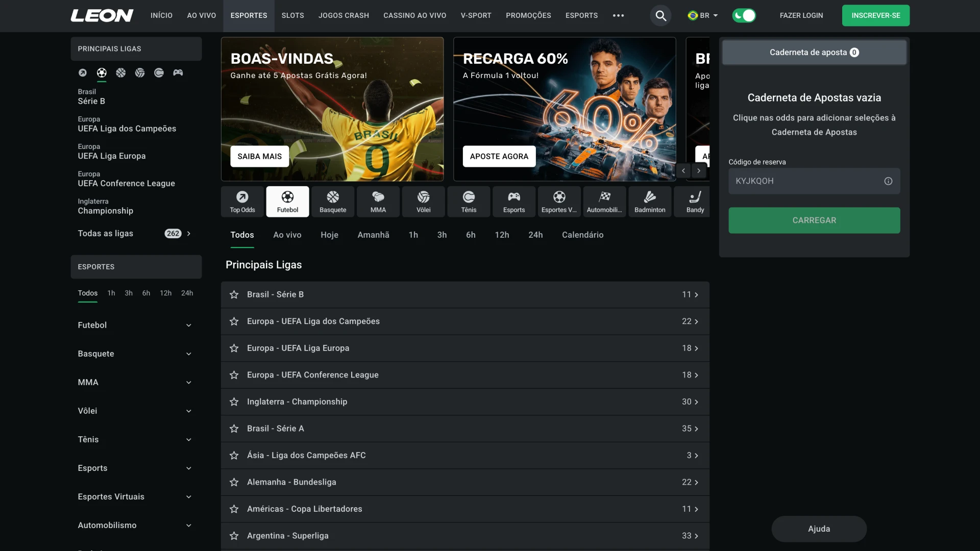Select the Automobilismo sport tile
This screenshot has height=551, width=980.
click(x=604, y=202)
